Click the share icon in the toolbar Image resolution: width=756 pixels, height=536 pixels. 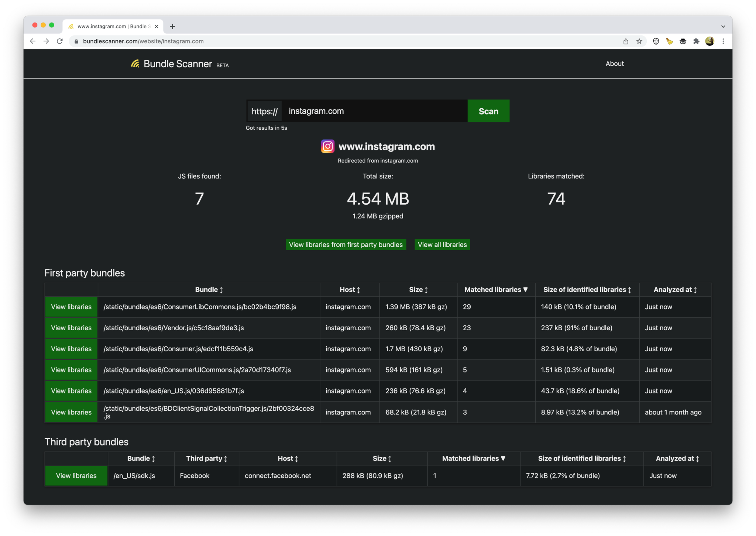(x=625, y=41)
